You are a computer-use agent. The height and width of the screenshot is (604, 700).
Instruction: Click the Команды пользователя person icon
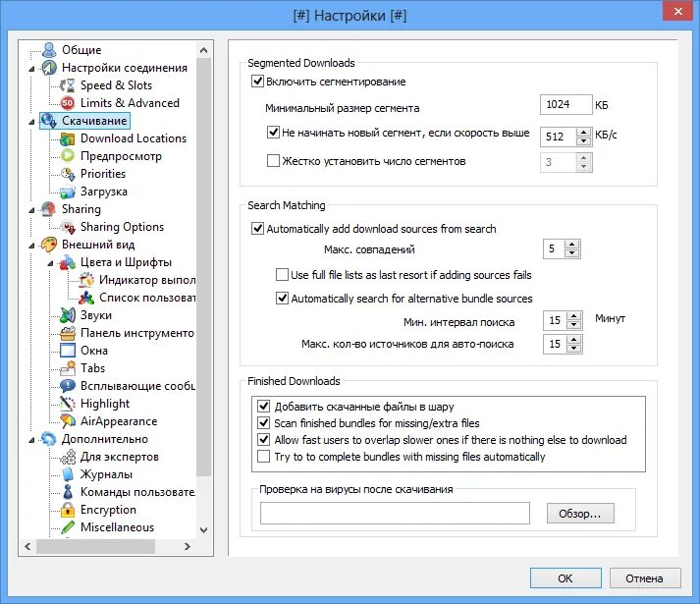point(68,492)
